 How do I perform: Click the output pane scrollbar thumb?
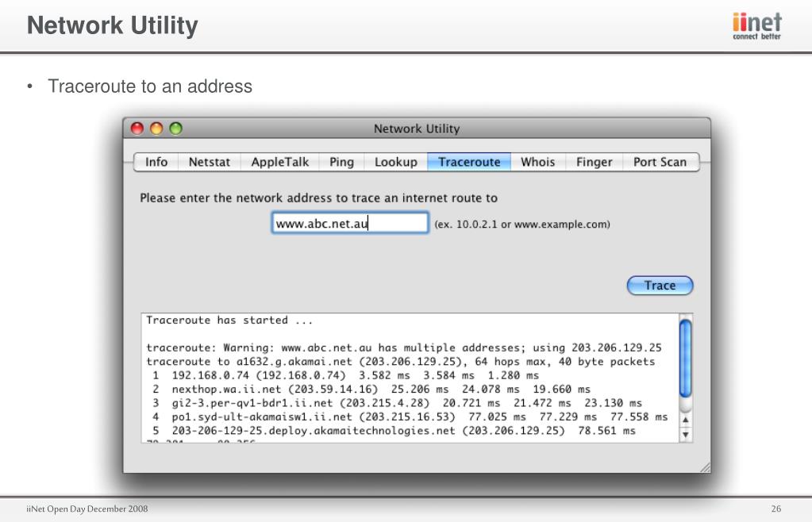(685, 358)
